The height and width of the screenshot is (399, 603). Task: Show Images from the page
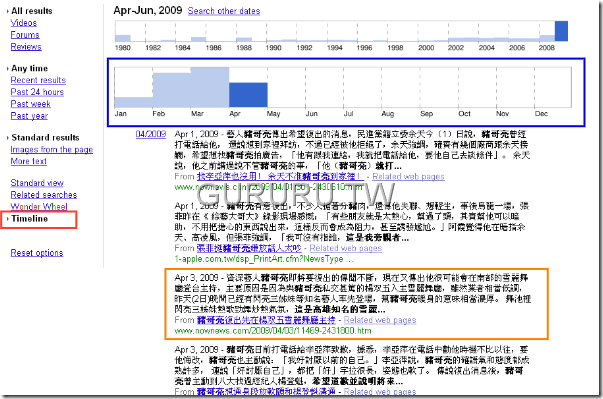tap(52, 149)
